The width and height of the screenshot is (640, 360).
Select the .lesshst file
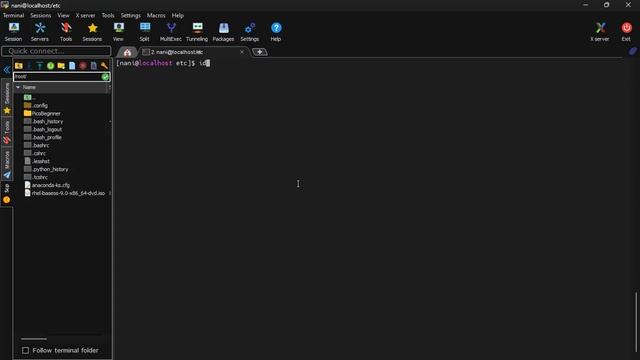(37, 161)
